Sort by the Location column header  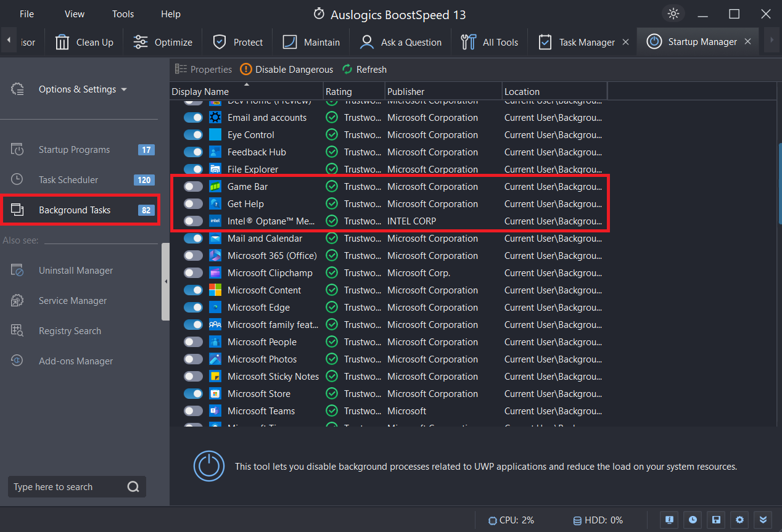coord(554,91)
